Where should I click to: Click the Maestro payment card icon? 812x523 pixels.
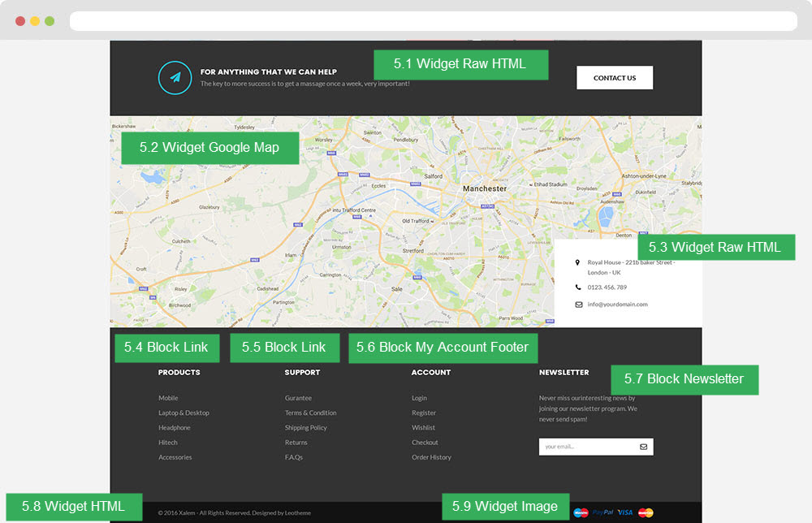point(581,512)
